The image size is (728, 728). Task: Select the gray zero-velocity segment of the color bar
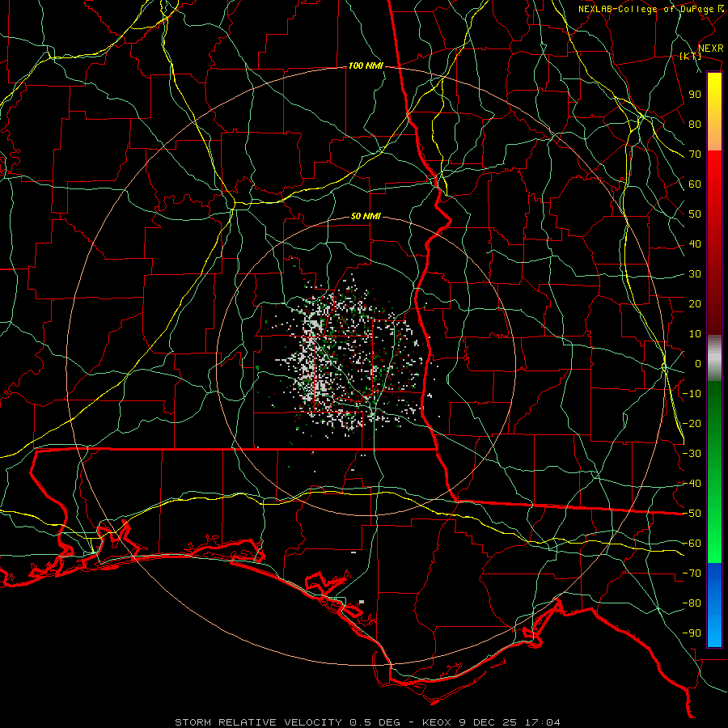(714, 358)
